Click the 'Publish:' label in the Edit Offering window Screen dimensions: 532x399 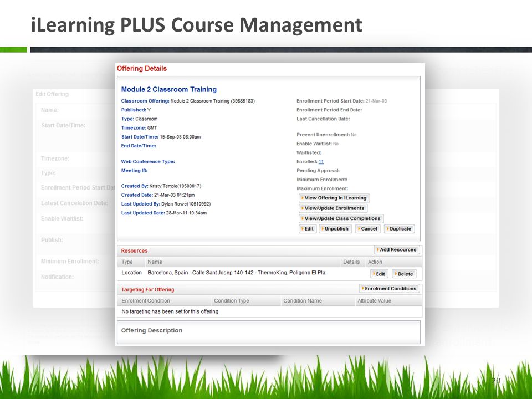52,240
